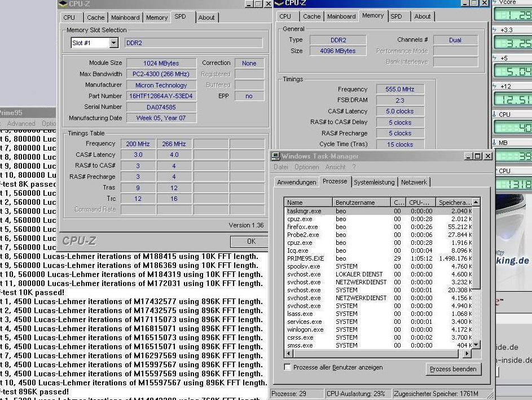532x400 pixels.
Task: Sort processes by Name column header
Action: tap(308, 203)
